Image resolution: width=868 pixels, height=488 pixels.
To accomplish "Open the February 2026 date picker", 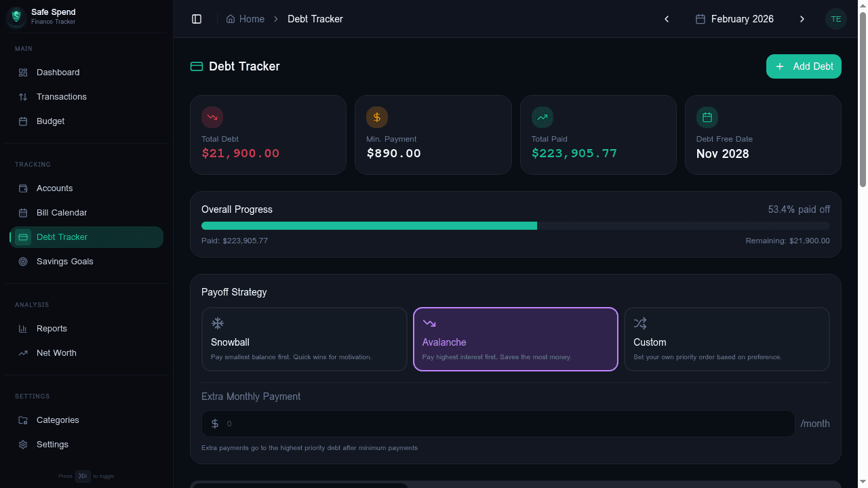I will [x=734, y=19].
